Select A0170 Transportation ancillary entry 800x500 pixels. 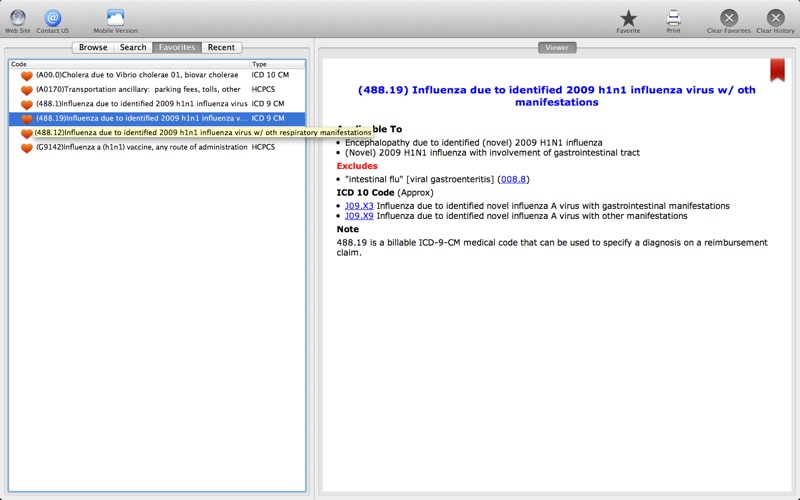tap(157, 89)
